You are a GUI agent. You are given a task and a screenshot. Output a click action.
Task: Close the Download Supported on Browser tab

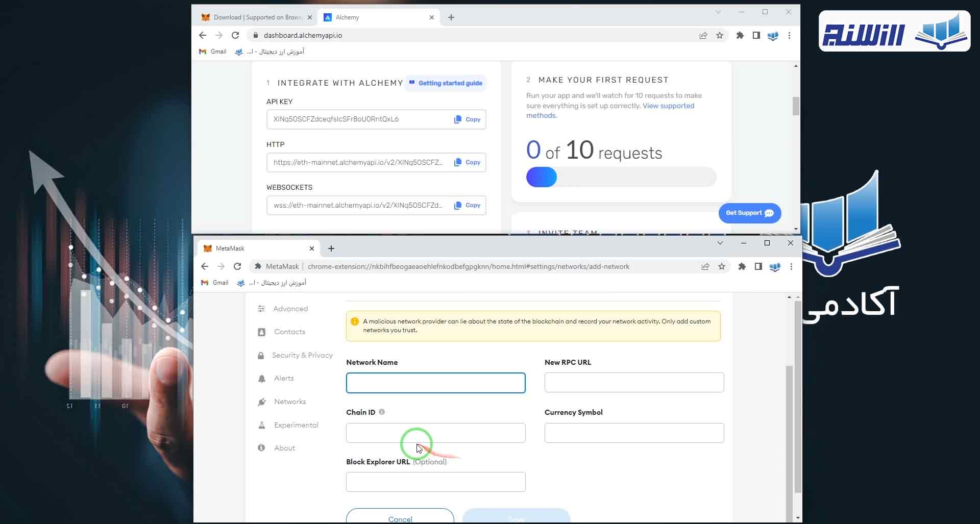pyautogui.click(x=309, y=17)
